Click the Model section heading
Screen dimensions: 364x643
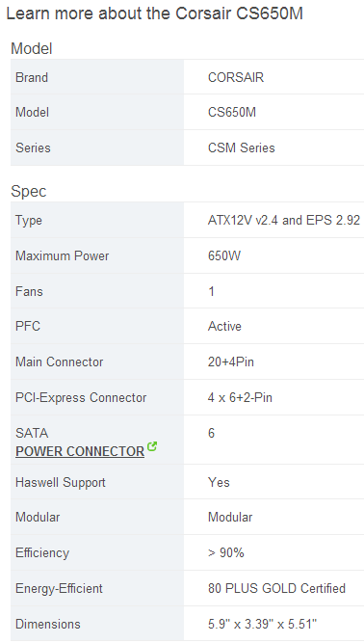pos(32,49)
